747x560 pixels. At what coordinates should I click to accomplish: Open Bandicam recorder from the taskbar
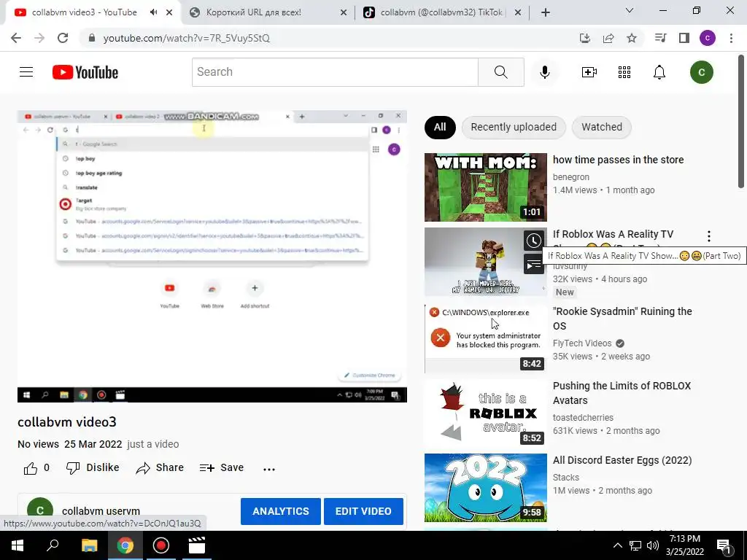[x=161, y=545]
